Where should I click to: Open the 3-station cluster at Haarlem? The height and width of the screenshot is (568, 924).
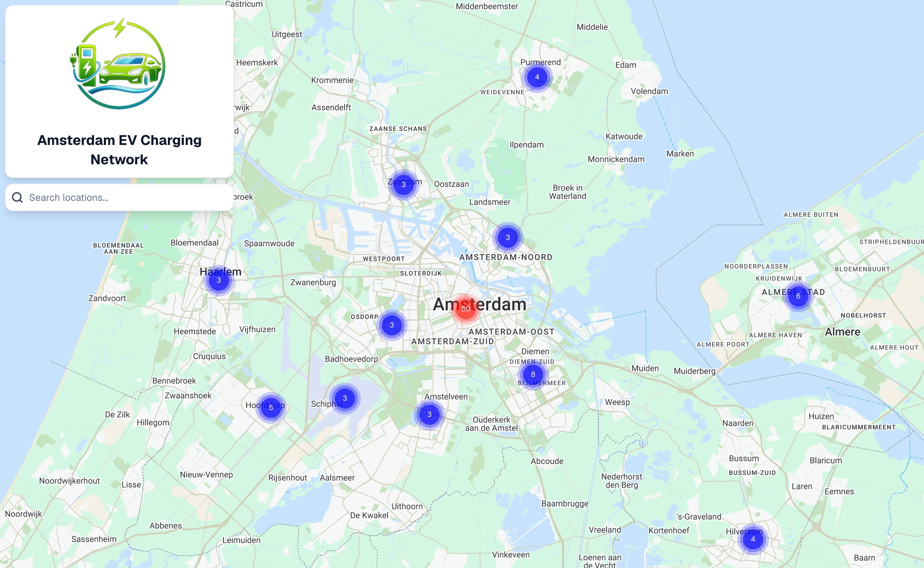pyautogui.click(x=219, y=280)
